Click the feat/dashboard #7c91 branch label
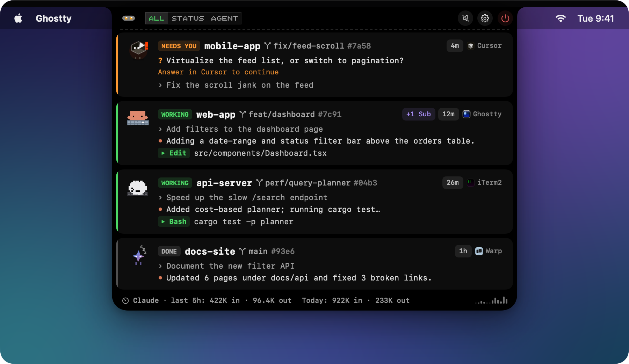The width and height of the screenshot is (629, 364). [295, 114]
